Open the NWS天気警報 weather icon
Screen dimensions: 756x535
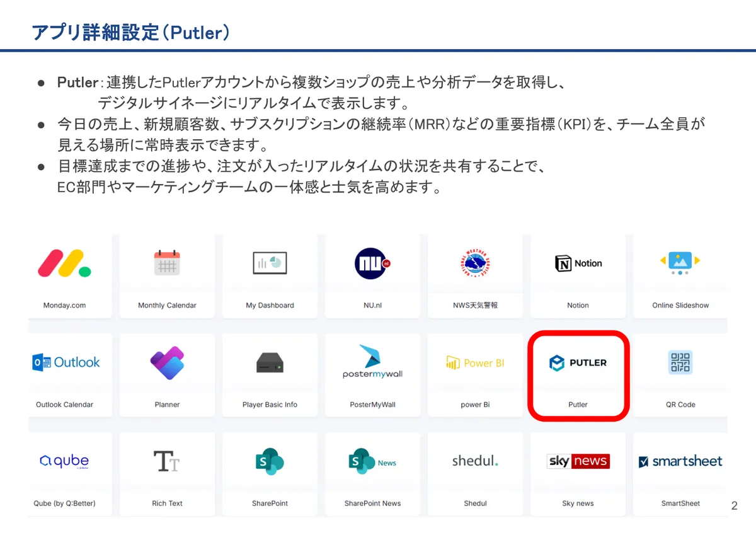tap(475, 263)
